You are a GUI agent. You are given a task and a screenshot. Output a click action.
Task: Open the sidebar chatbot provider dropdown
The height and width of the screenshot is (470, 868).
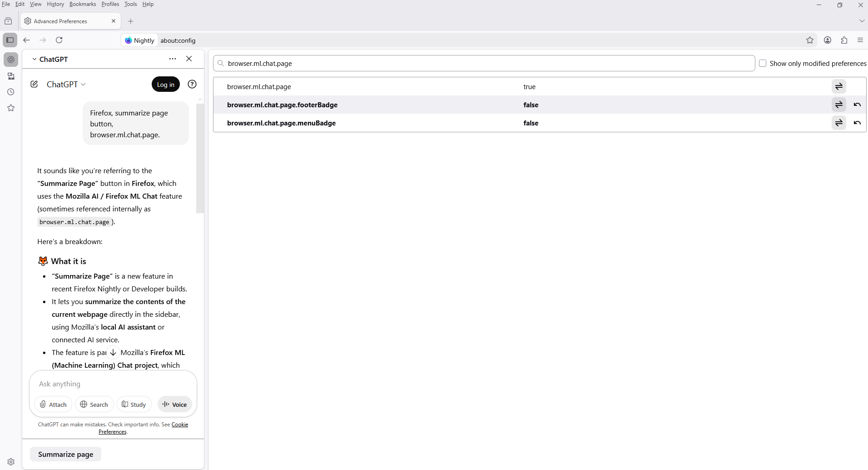pos(50,59)
